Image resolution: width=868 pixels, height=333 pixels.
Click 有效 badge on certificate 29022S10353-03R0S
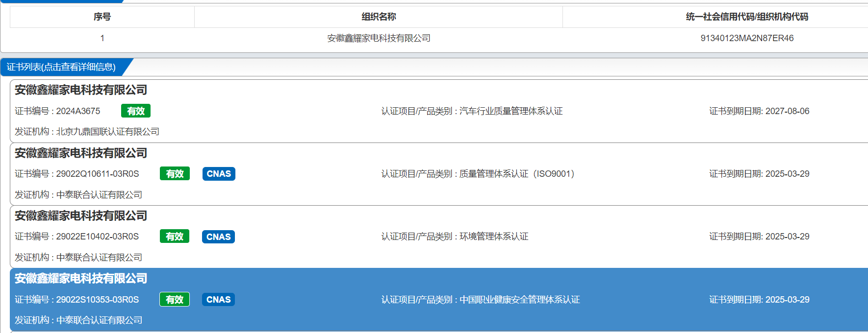coord(175,300)
